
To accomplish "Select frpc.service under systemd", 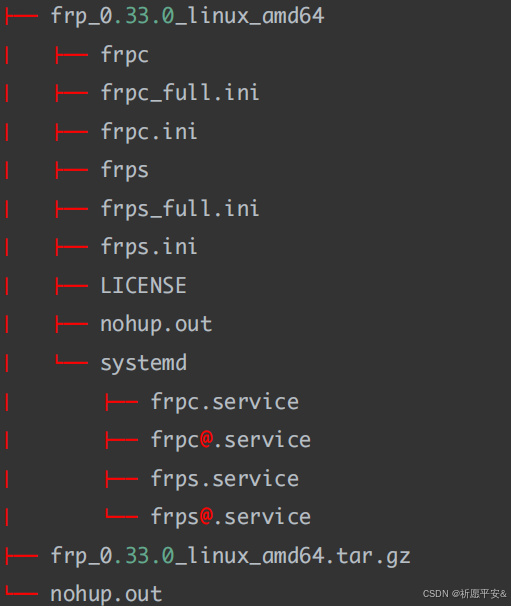I will [x=225, y=402].
